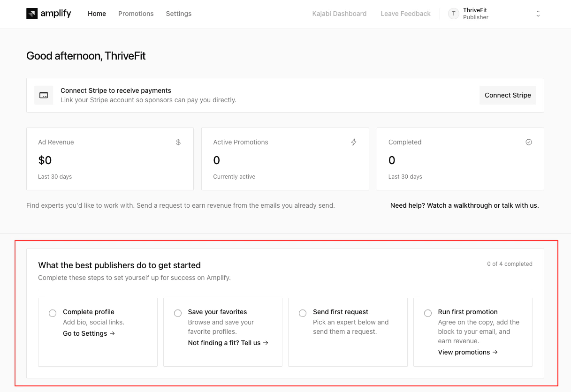Toggle the Complete profile step circle
The image size is (571, 392).
pyautogui.click(x=53, y=313)
